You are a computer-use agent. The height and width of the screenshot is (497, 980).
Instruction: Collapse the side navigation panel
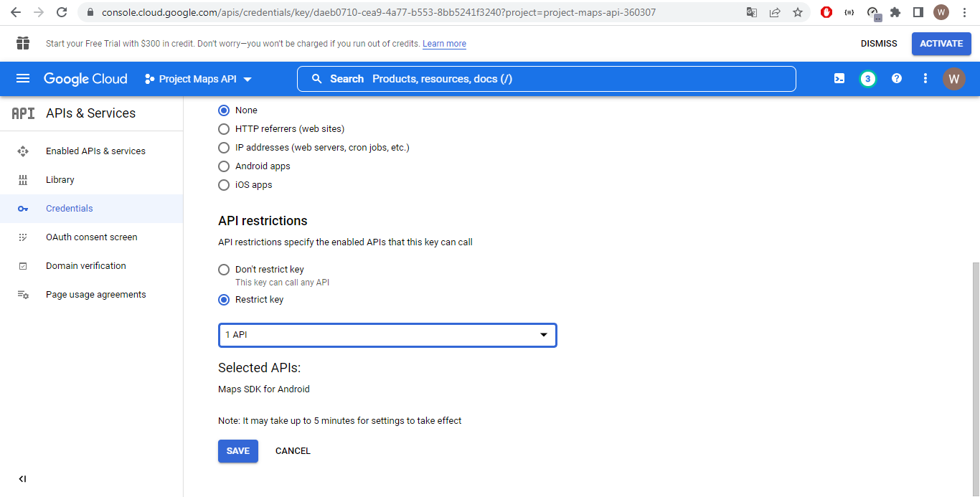[x=22, y=479]
